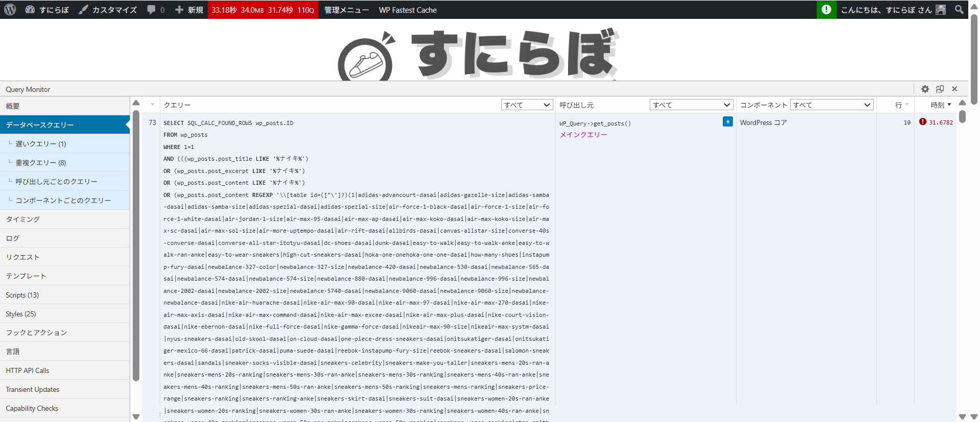
Task: Click the WordPress コア component text
Action: tap(764, 122)
